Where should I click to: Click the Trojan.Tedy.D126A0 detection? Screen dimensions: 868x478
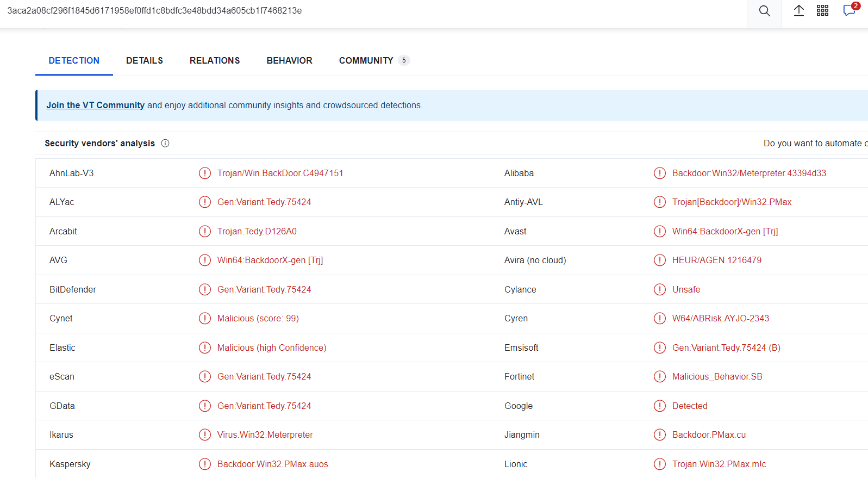(x=257, y=231)
